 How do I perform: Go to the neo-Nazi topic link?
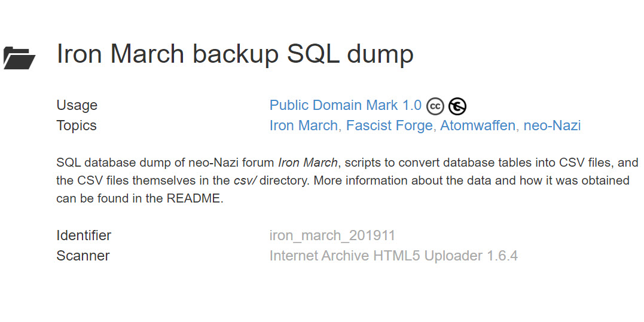[552, 125]
